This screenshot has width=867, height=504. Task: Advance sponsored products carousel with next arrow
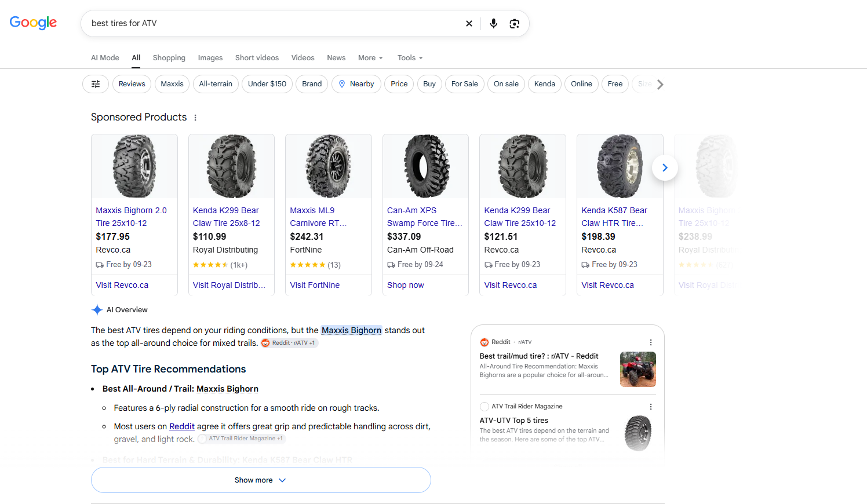pos(665,168)
